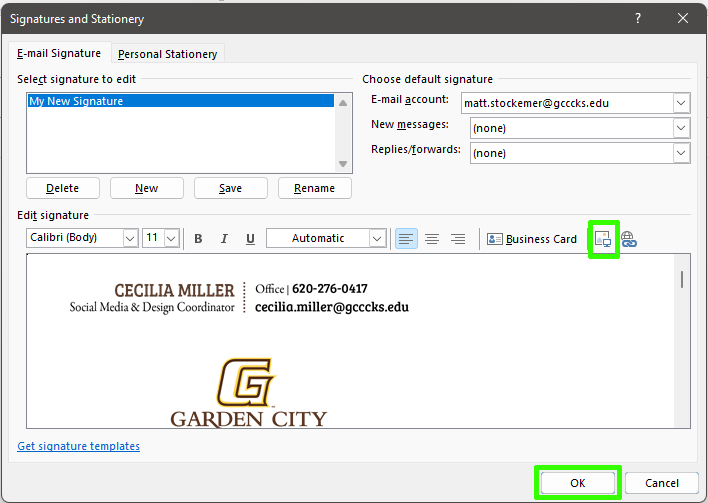Select My New Signature in the list
708x503 pixels.
pyautogui.click(x=180, y=101)
